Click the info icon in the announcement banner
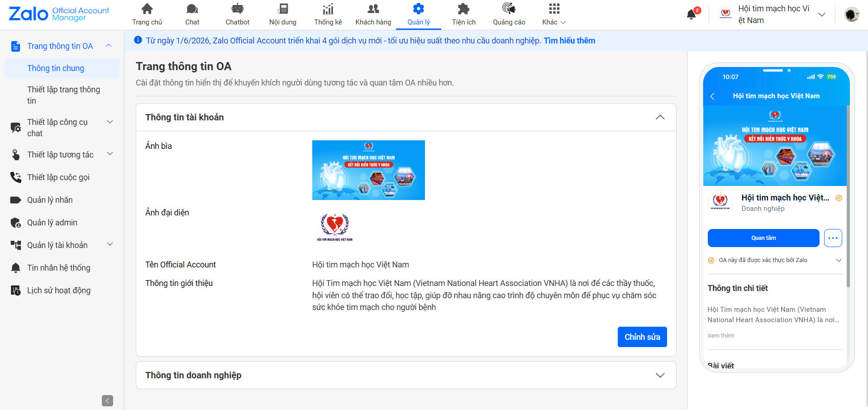This screenshot has height=410, width=868. 138,40
